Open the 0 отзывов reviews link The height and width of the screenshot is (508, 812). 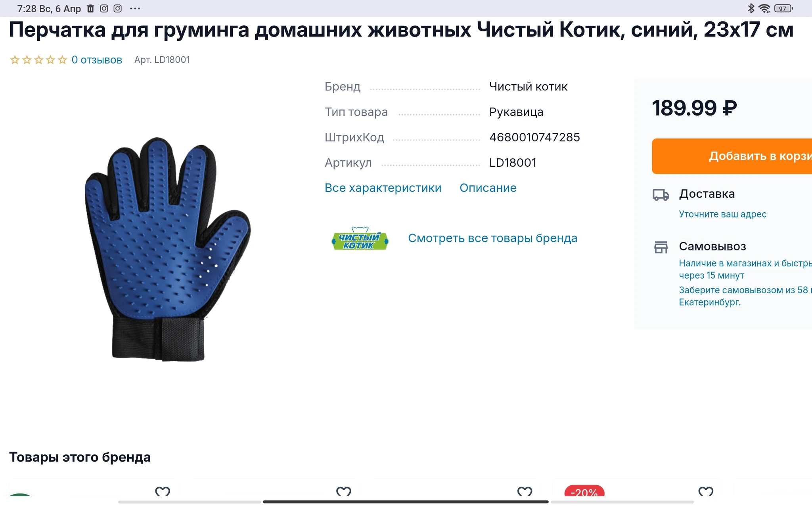97,60
